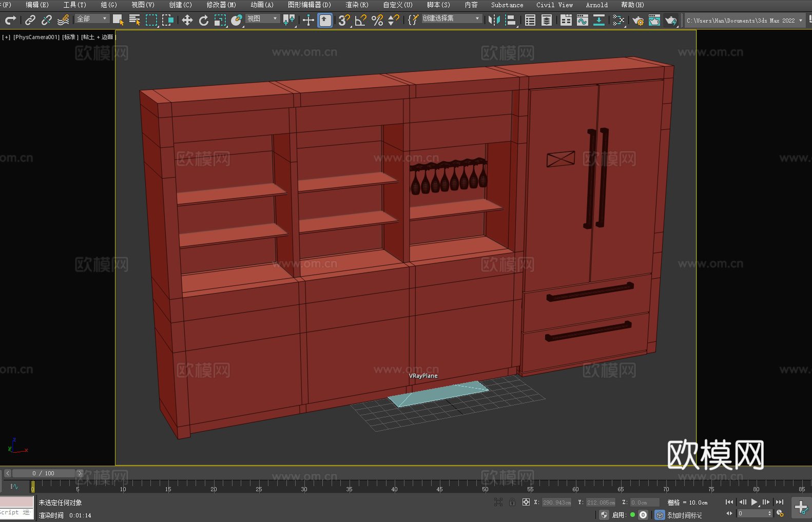Open the 创建(C) menu

click(180, 5)
